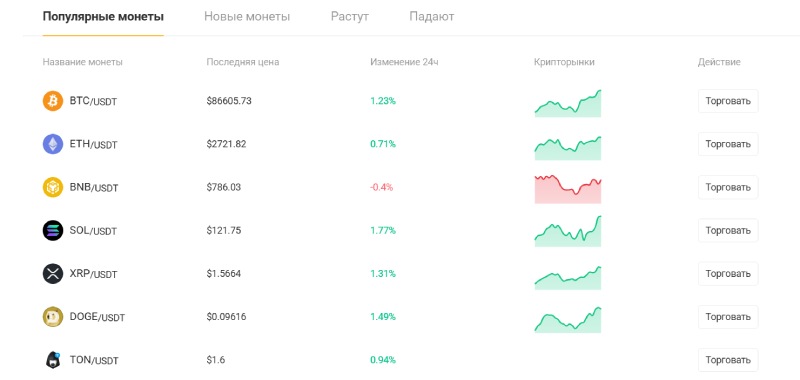Click Торговать button for DOGE/USDT
The width and height of the screenshot is (800, 380).
728,317
